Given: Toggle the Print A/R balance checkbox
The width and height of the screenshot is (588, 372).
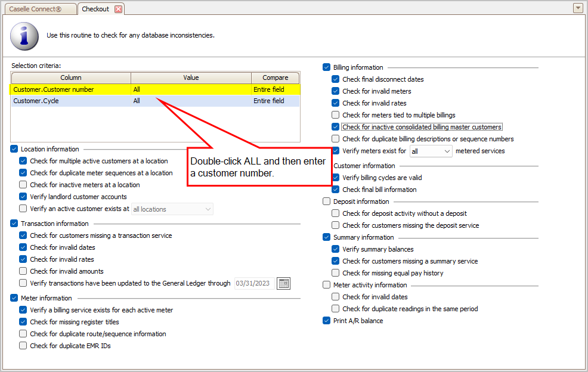Looking at the screenshot, I should [327, 321].
